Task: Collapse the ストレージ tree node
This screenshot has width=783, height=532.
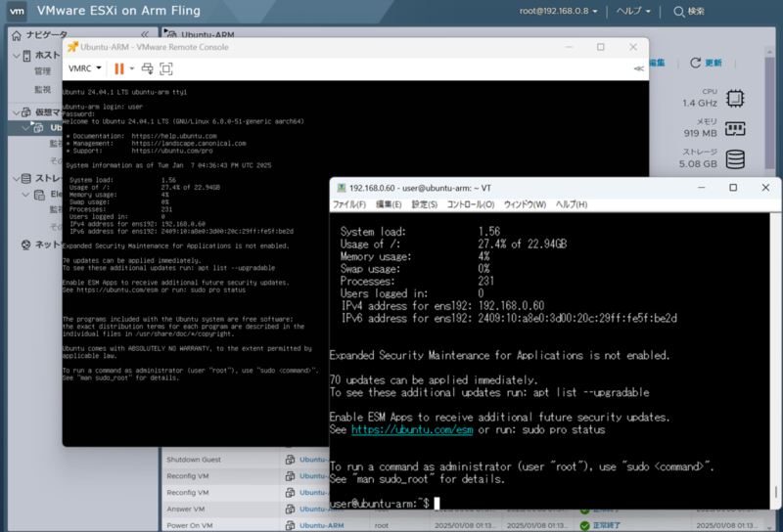Action: tap(16, 178)
